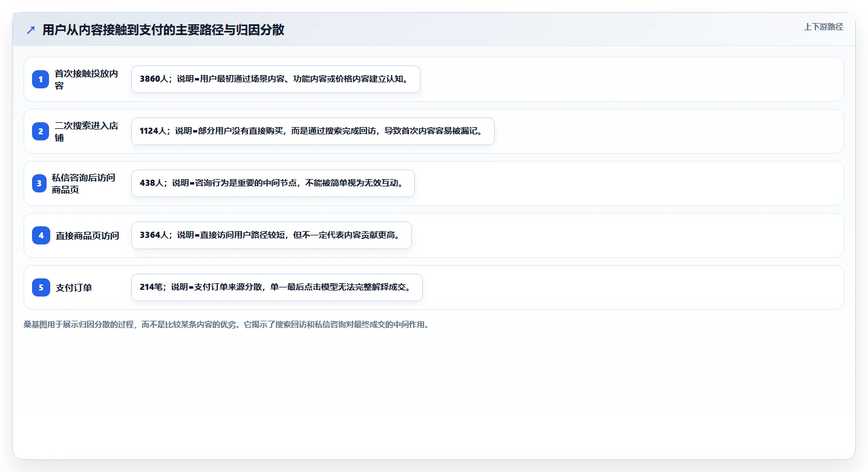Select the 私信咨询后访问商品页 label
Image resolution: width=868 pixels, height=472 pixels.
coord(83,183)
